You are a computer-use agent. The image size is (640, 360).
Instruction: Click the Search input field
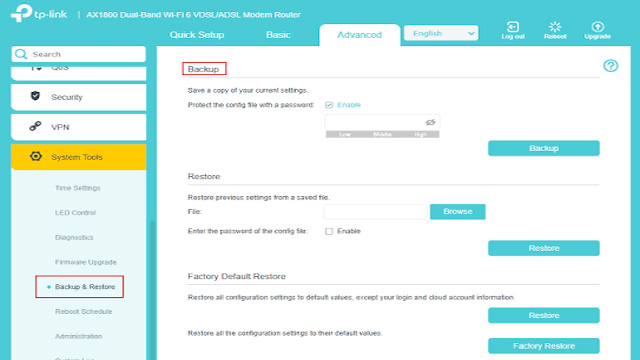(78, 54)
